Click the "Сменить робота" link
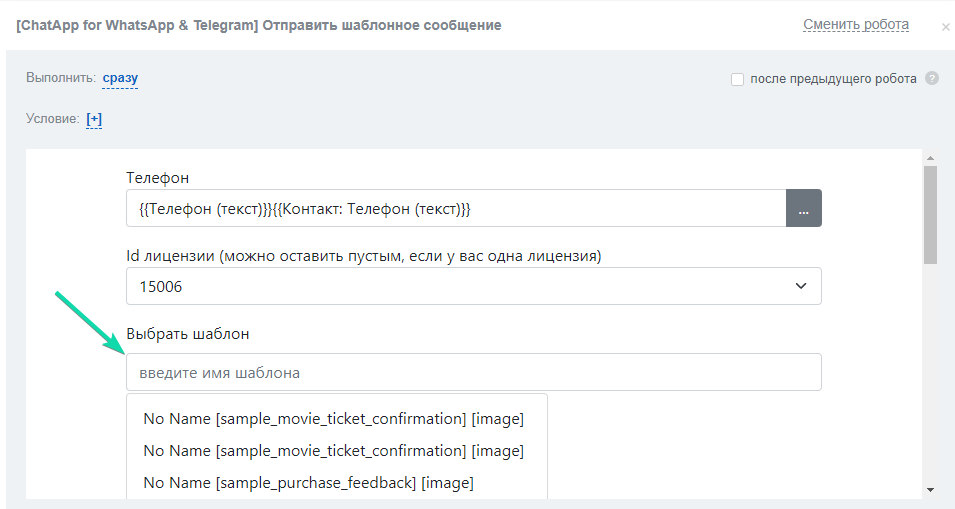This screenshot has width=955, height=509. (855, 24)
